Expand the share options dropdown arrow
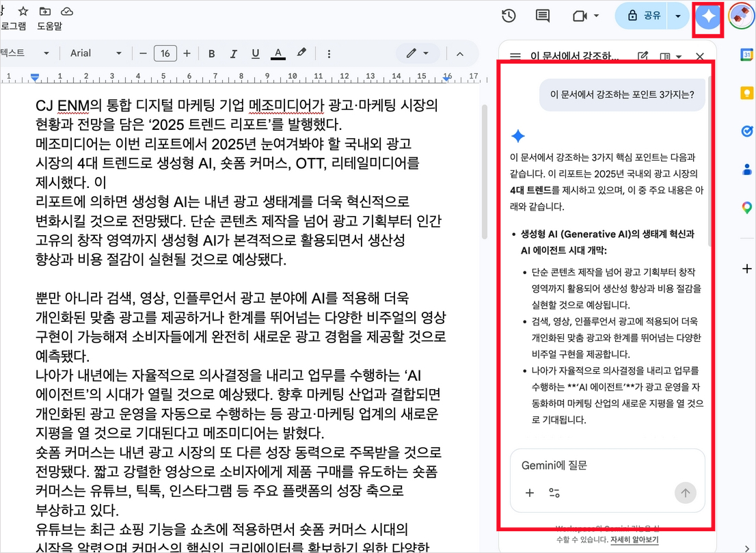 678,16
